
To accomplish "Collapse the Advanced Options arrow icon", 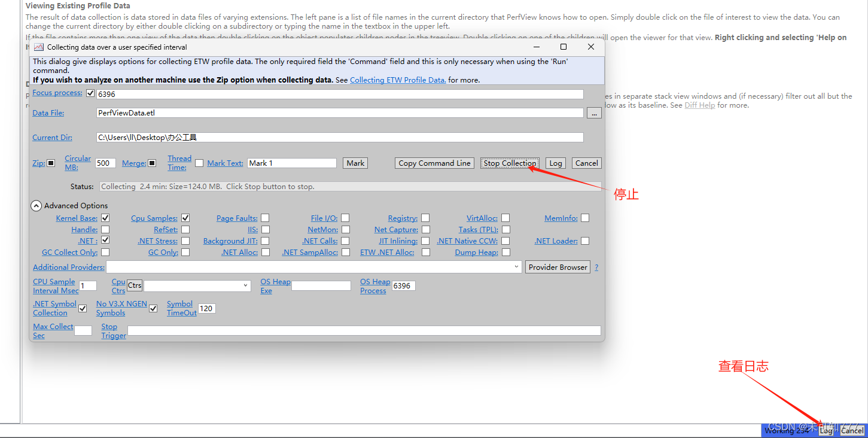I will pyautogui.click(x=36, y=206).
